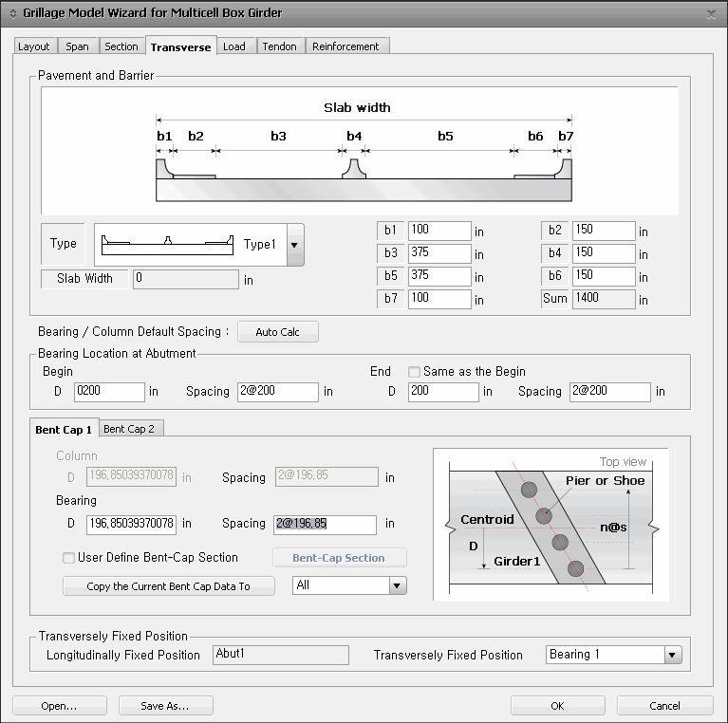The height and width of the screenshot is (723, 728).
Task: Click the b1 width input field
Action: (439, 231)
